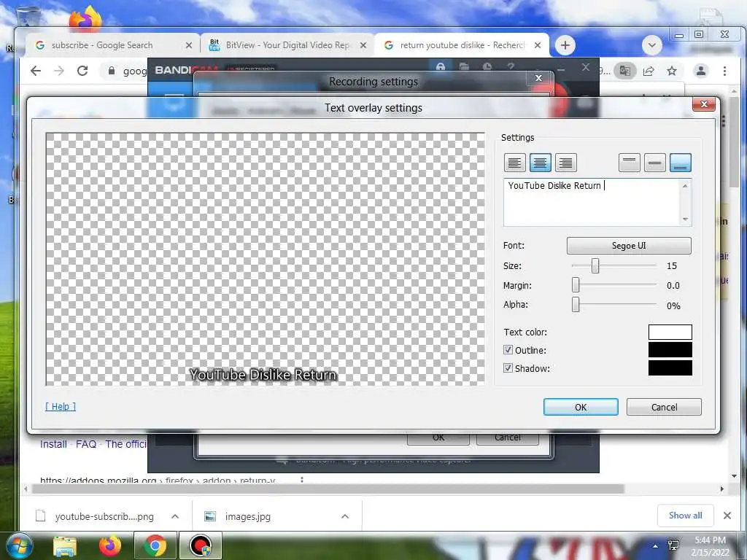Go back in Chrome
747x560 pixels.
click(36, 71)
